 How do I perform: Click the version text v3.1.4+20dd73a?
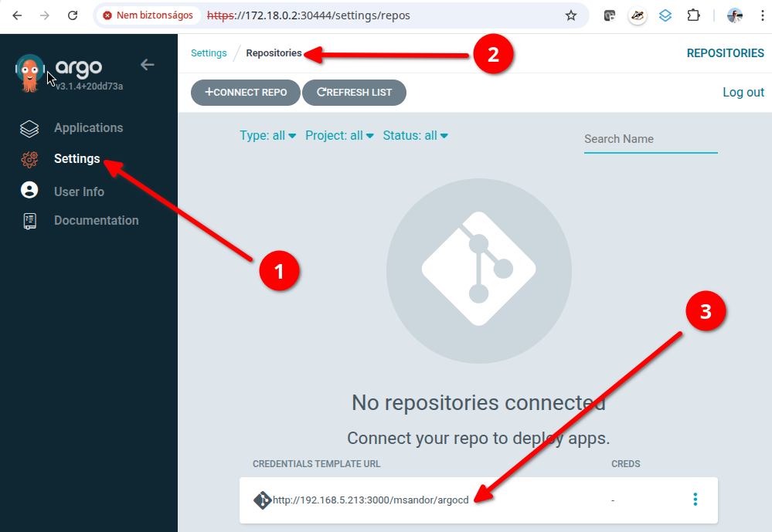tap(89, 86)
